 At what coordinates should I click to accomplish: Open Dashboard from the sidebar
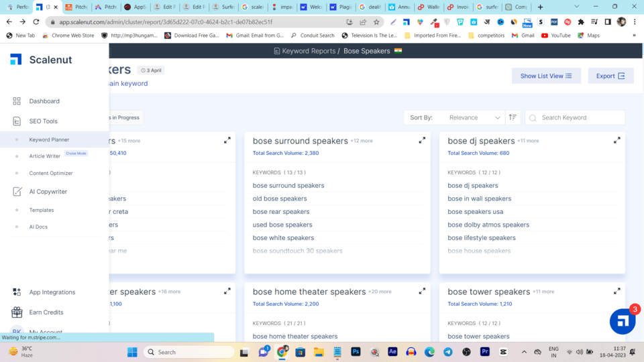[44, 101]
